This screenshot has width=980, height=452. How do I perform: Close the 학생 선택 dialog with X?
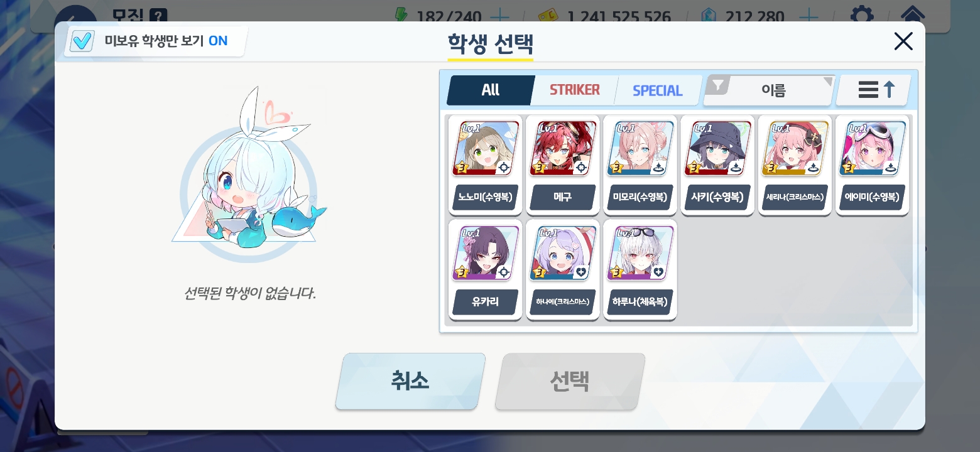(x=903, y=41)
